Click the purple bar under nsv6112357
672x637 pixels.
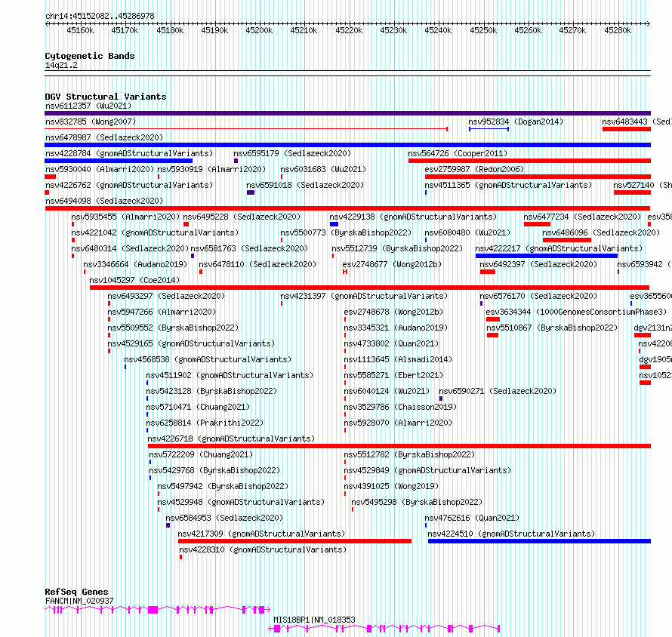pos(347,113)
